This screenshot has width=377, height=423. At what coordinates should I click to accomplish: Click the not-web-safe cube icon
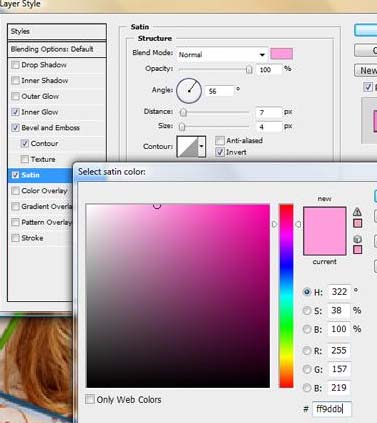357,239
